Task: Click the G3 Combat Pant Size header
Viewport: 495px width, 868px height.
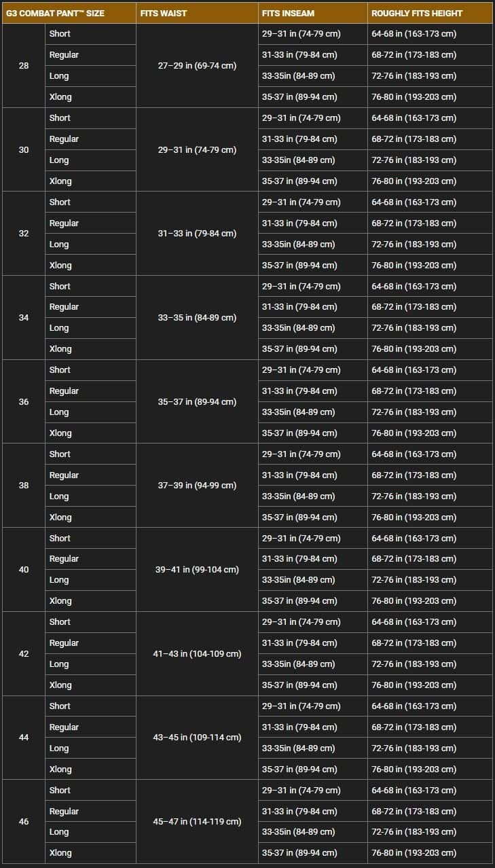Action: [56, 13]
